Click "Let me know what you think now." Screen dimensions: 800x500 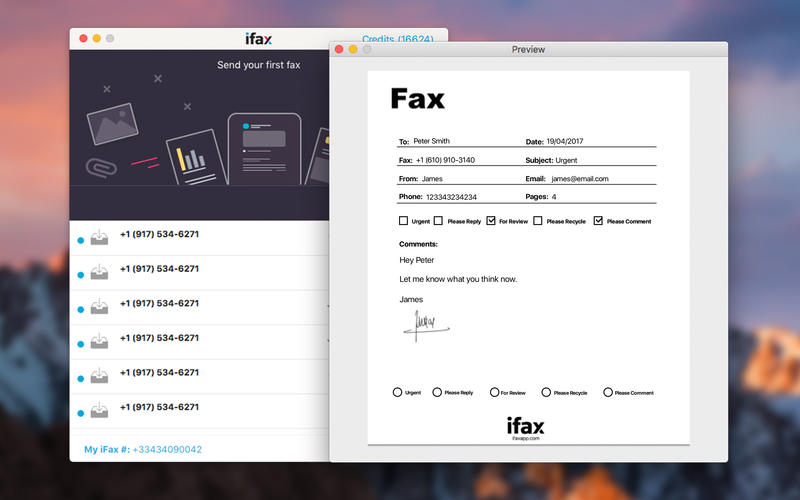[458, 279]
